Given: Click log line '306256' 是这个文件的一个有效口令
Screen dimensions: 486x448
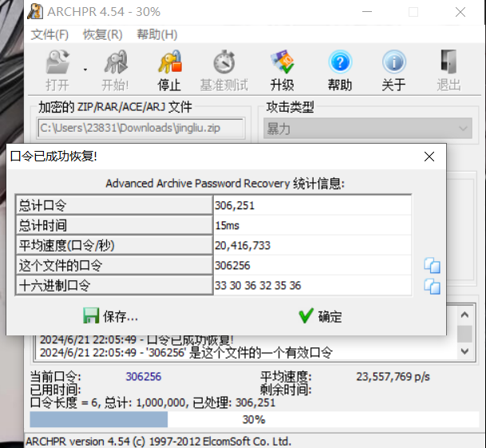Looking at the screenshot, I should [186, 352].
